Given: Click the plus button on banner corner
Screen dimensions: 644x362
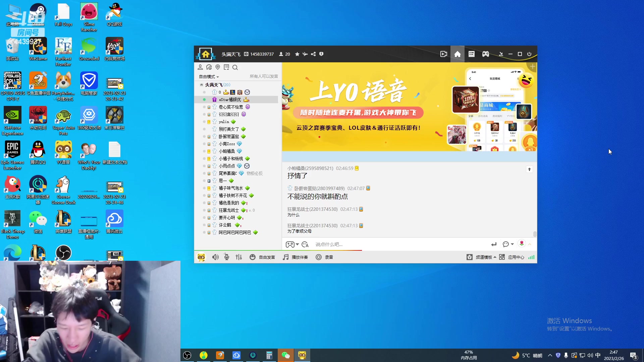Looking at the screenshot, I should pyautogui.click(x=533, y=67).
